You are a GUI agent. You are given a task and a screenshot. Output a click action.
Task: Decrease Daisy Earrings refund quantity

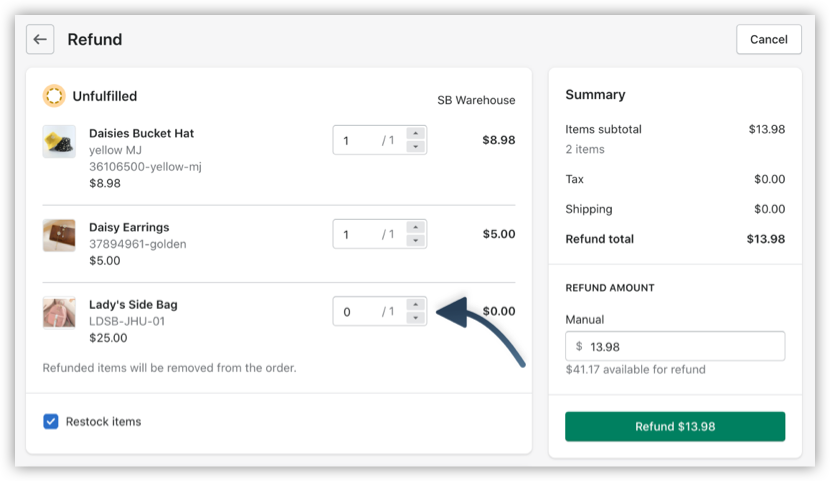416,241
